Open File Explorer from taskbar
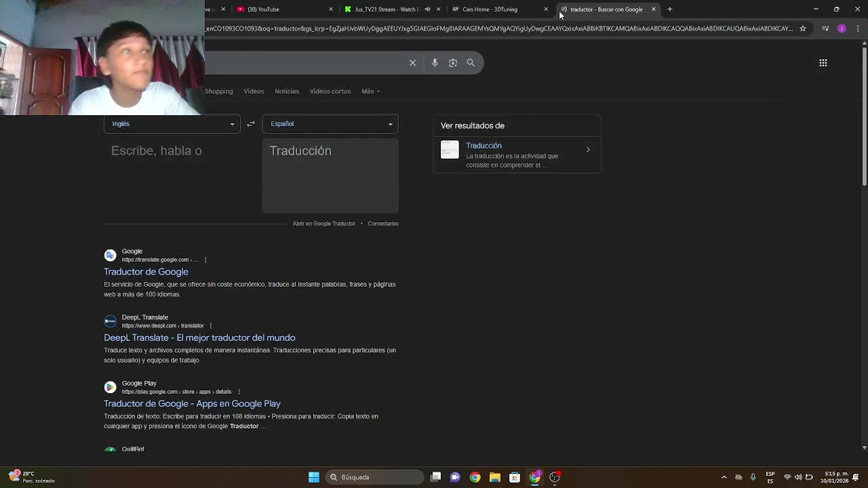Viewport: 868px width, 488px height. [x=495, y=477]
